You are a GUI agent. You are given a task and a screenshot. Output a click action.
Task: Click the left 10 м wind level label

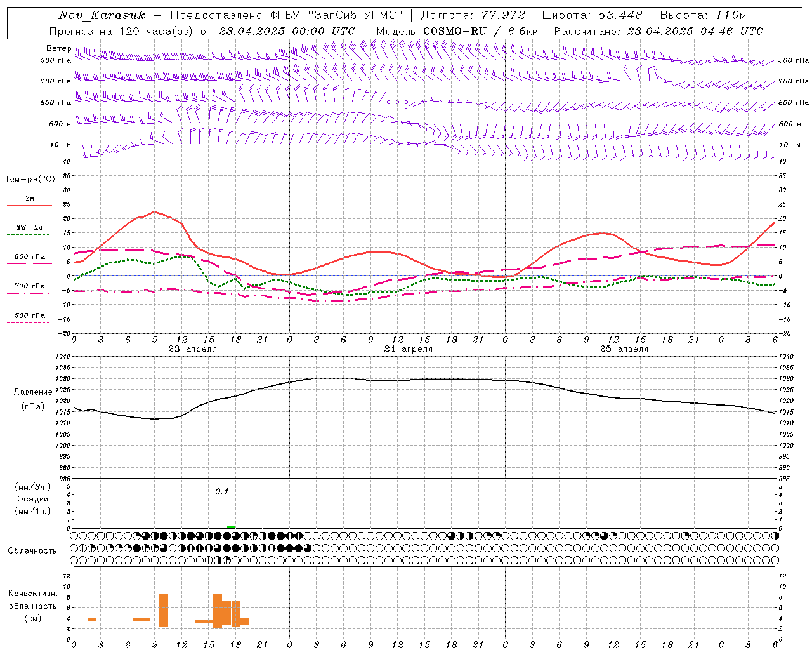(x=60, y=145)
